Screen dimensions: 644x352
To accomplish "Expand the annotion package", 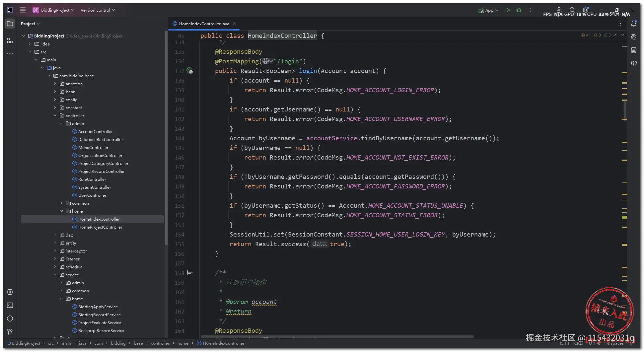I will [55, 84].
